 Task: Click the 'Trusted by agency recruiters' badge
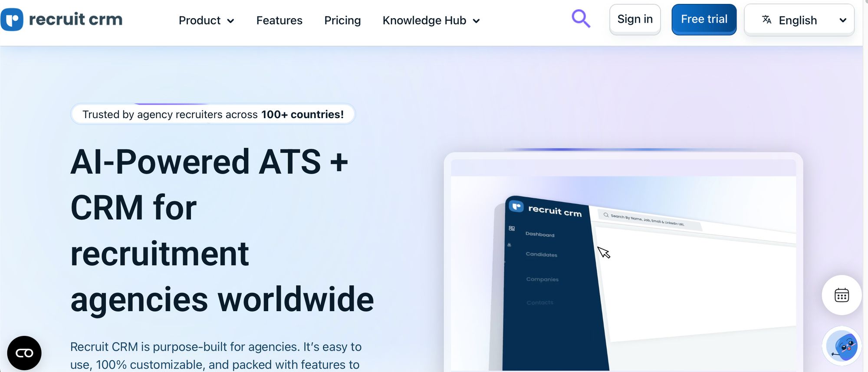click(213, 114)
